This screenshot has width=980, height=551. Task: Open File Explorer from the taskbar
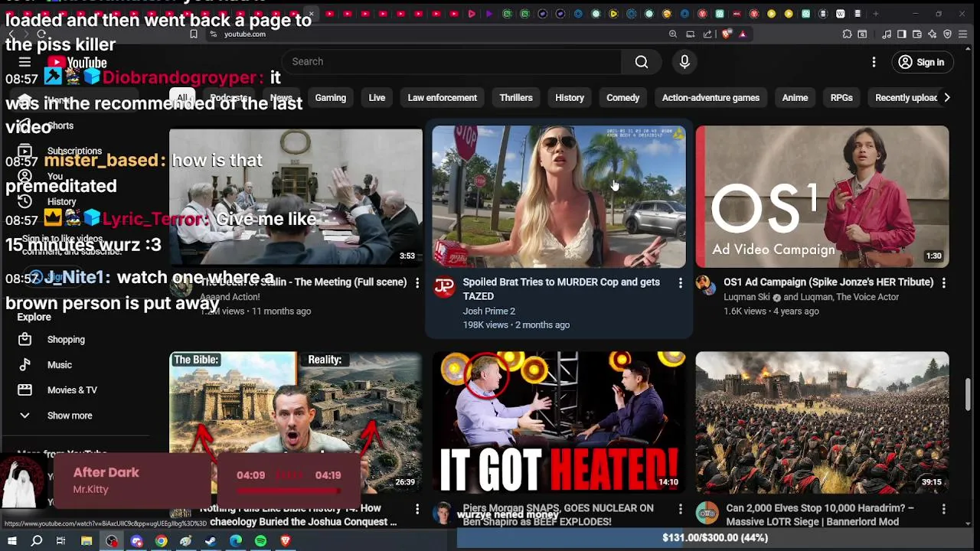(87, 541)
